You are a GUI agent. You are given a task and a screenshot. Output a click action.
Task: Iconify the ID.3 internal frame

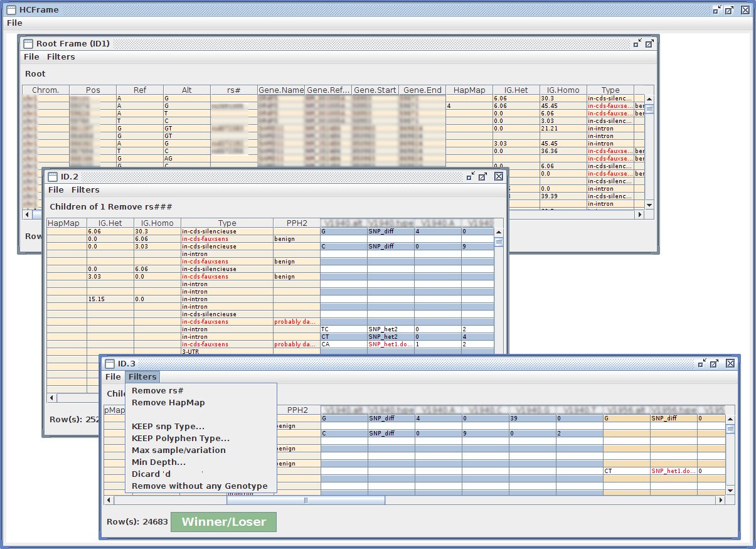click(703, 364)
